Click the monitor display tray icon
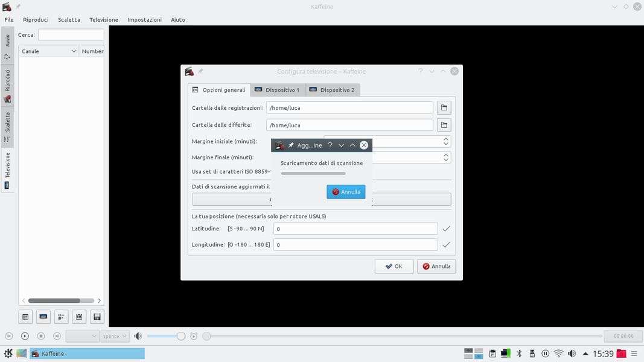This screenshot has width=644, height=362. (506, 354)
